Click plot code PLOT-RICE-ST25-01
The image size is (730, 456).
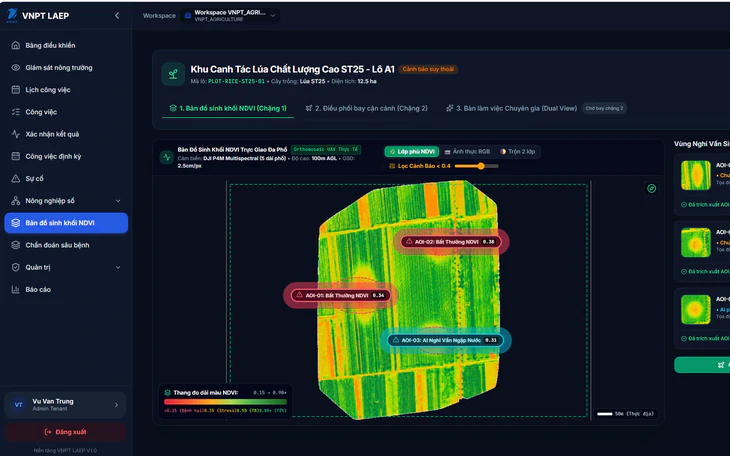[236, 81]
